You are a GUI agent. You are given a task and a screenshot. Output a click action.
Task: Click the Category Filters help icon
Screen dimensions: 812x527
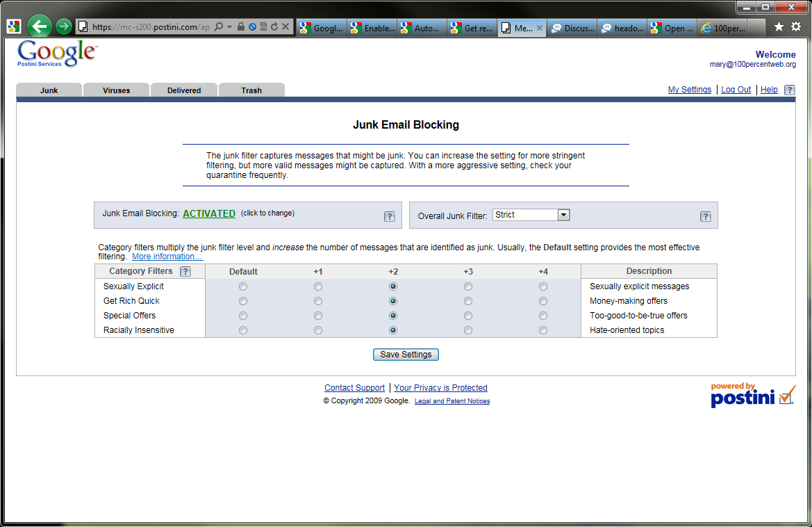point(185,272)
